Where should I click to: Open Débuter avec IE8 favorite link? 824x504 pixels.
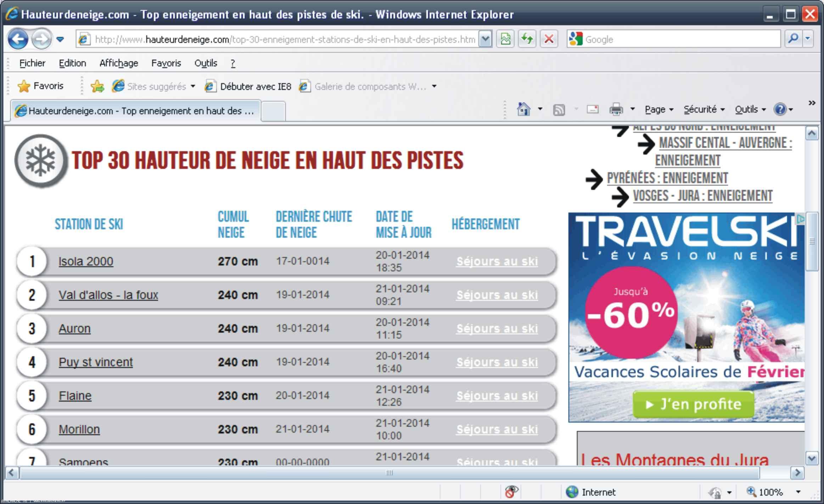coord(248,86)
